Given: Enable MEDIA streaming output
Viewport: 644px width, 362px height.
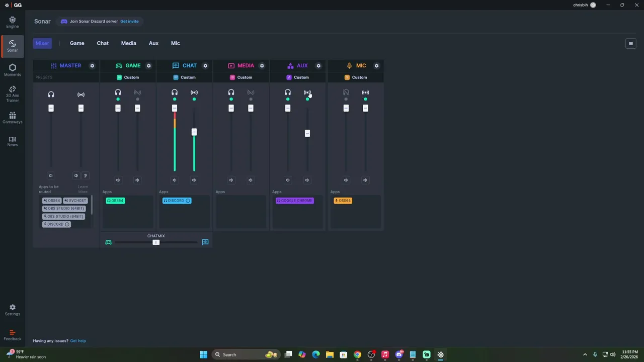Looking at the screenshot, I should tap(251, 93).
